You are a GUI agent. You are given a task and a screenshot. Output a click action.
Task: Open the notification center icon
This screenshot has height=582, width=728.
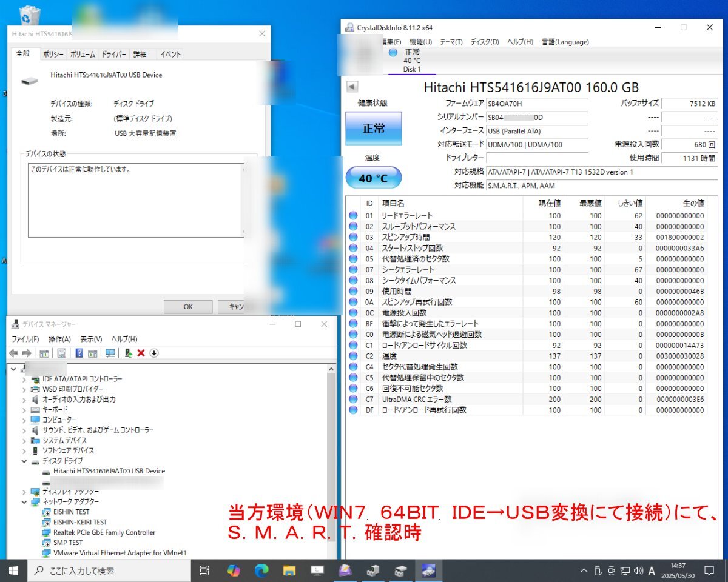tap(709, 570)
